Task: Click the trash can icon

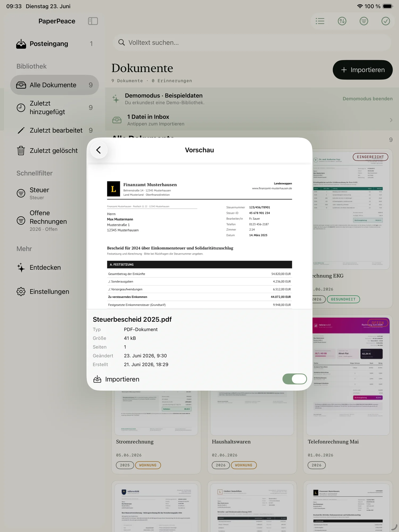Action: pos(21,151)
